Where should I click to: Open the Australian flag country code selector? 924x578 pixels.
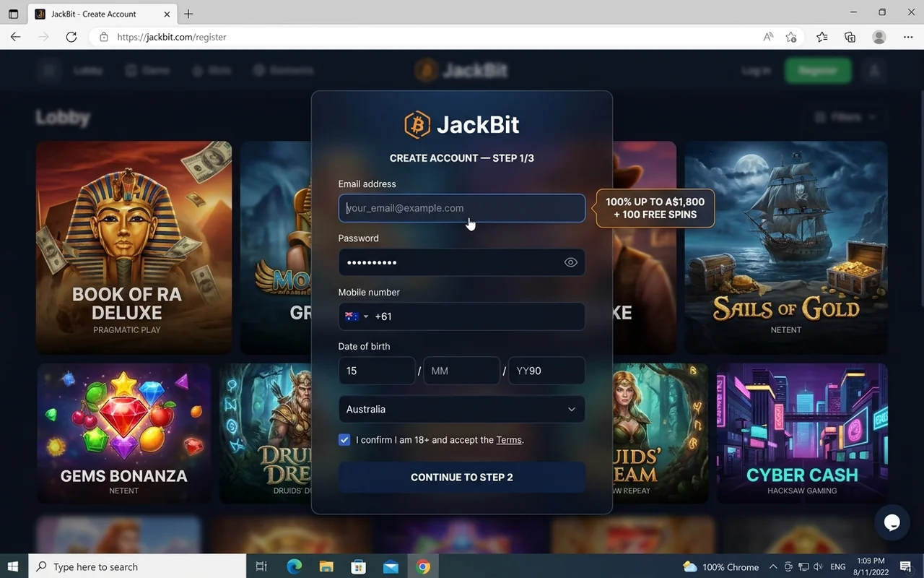(x=357, y=316)
